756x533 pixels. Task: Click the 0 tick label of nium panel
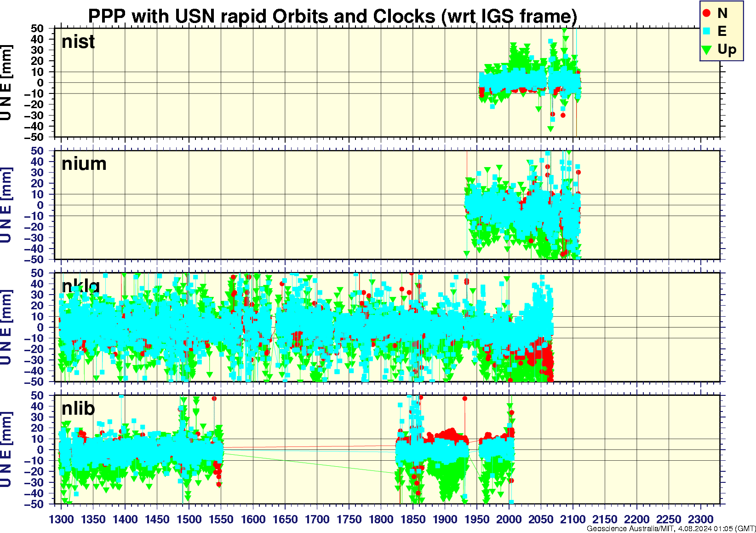[x=41, y=205]
